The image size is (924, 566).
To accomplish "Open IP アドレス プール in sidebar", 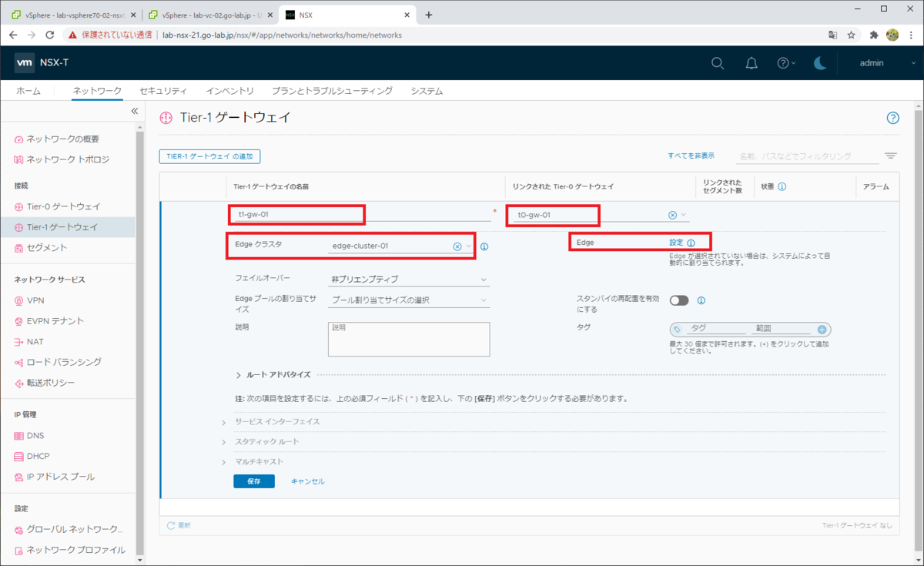I will pyautogui.click(x=61, y=477).
